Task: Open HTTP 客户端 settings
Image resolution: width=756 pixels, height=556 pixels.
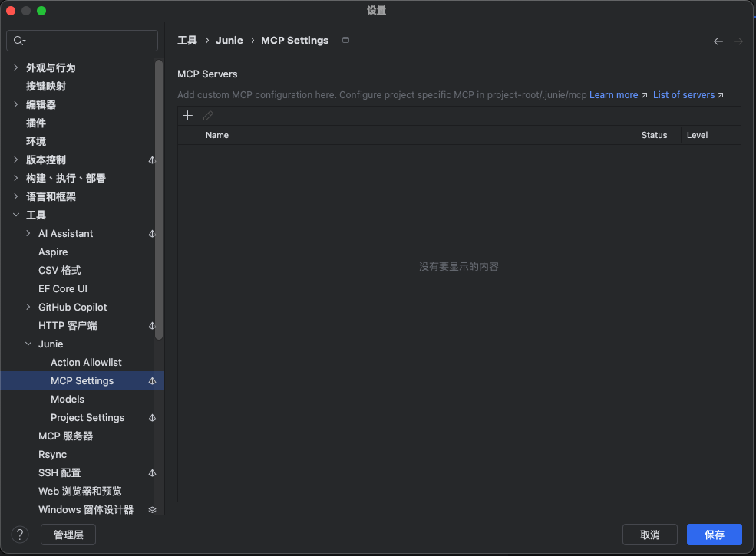Action: pos(68,326)
